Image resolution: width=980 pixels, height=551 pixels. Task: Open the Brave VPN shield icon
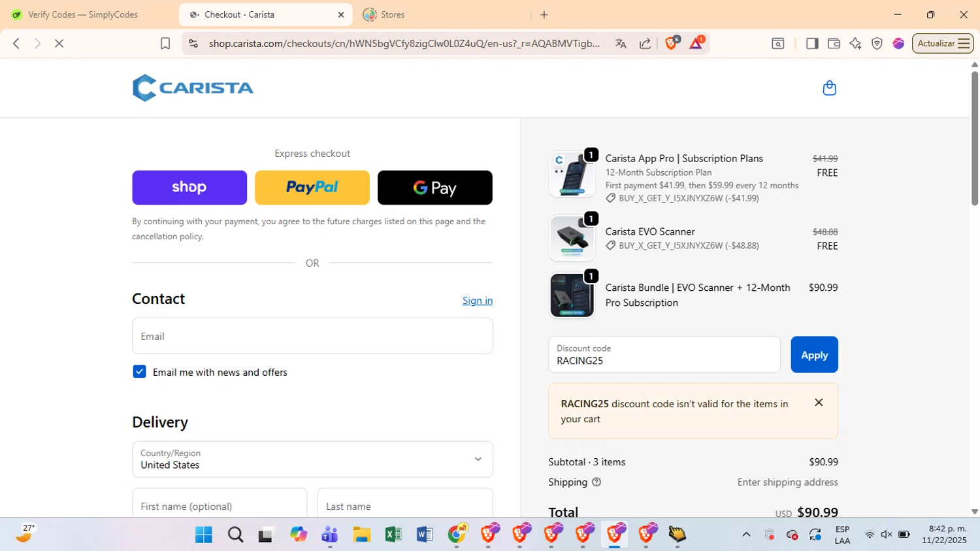[x=877, y=43]
